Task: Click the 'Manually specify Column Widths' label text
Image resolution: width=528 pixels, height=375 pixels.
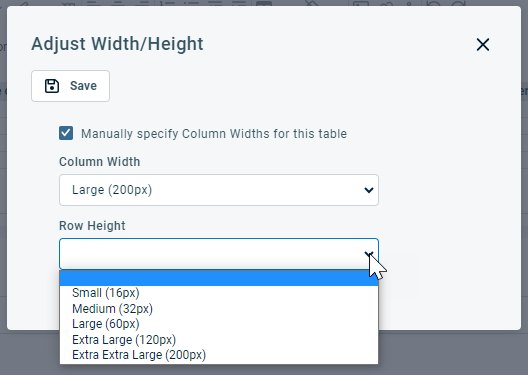Action: [x=214, y=134]
